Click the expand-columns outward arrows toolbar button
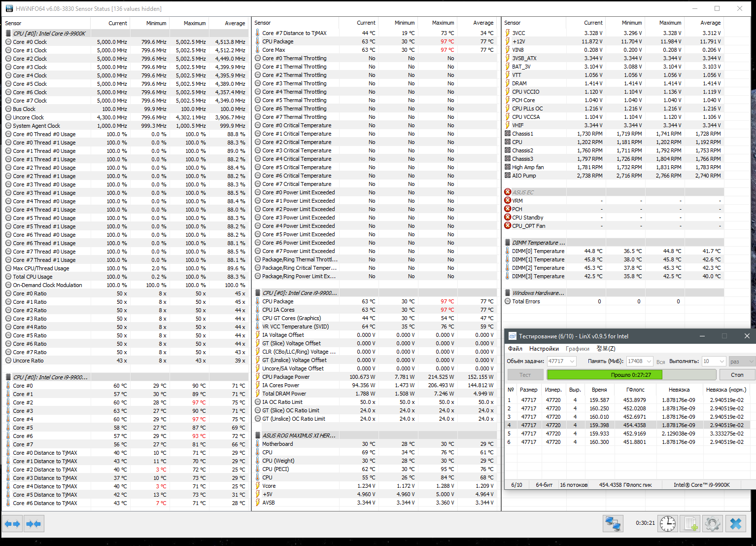This screenshot has width=756, height=546. (13, 524)
